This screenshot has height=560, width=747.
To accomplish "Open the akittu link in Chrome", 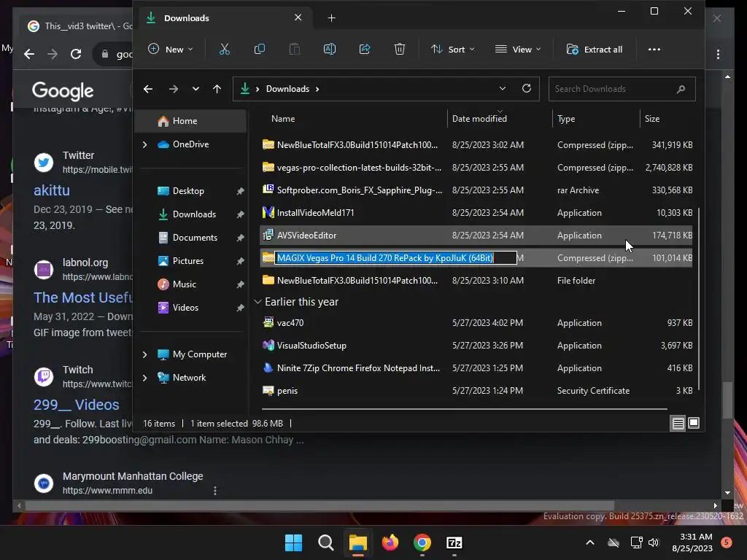I will (x=52, y=190).
